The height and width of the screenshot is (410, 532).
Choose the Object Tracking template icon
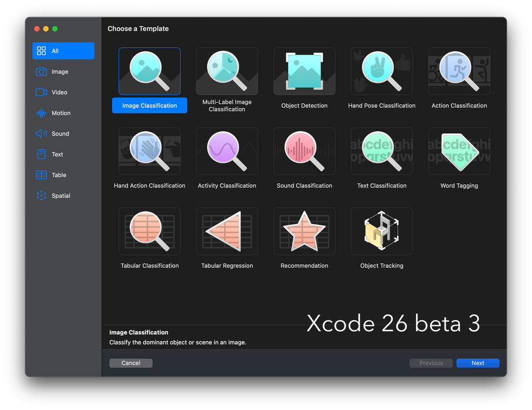pyautogui.click(x=382, y=231)
